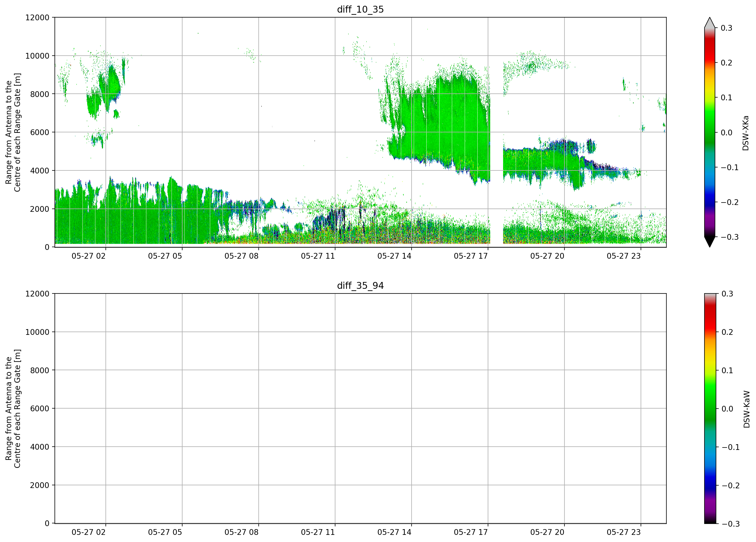Click the DSW-XKa colorbar gradient
The height and width of the screenshot is (542, 756).
(x=710, y=132)
